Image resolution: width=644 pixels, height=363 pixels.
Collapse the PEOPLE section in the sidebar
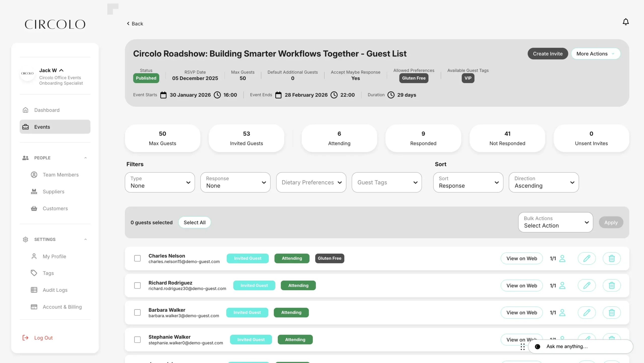(85, 158)
